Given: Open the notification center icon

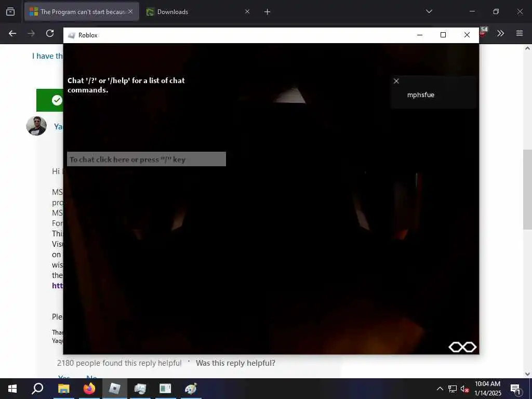Looking at the screenshot, I should (x=515, y=389).
